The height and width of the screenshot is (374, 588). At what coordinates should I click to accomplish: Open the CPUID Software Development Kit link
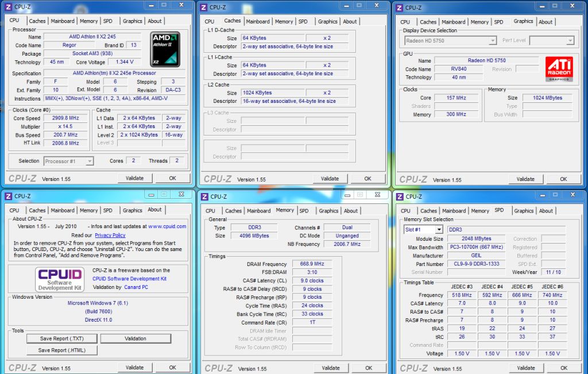(x=129, y=279)
